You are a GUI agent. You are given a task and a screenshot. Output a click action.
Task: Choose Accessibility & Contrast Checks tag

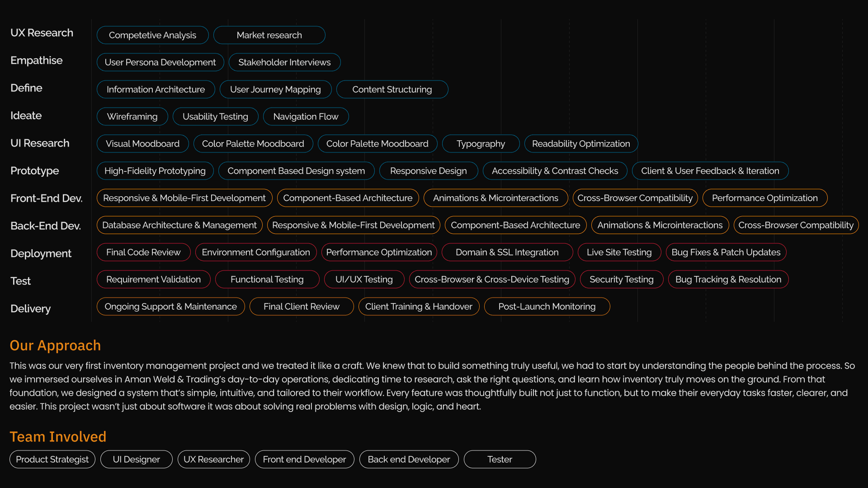555,171
